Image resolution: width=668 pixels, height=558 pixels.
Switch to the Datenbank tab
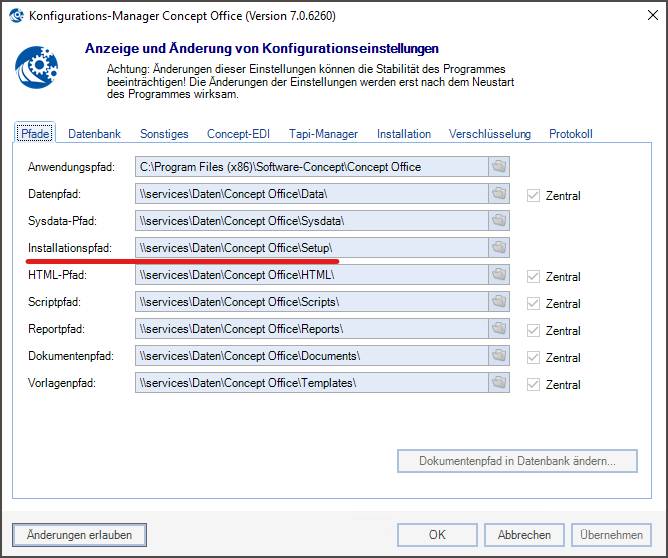pos(94,134)
